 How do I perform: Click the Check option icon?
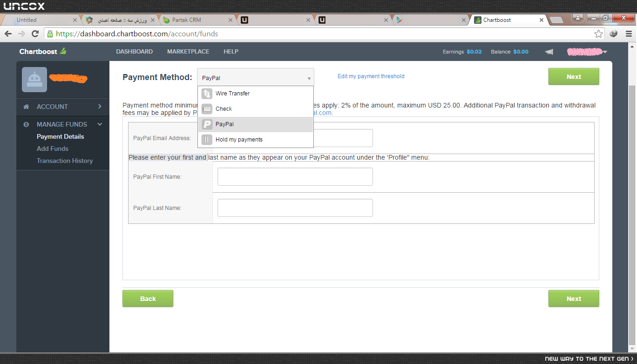pyautogui.click(x=207, y=109)
